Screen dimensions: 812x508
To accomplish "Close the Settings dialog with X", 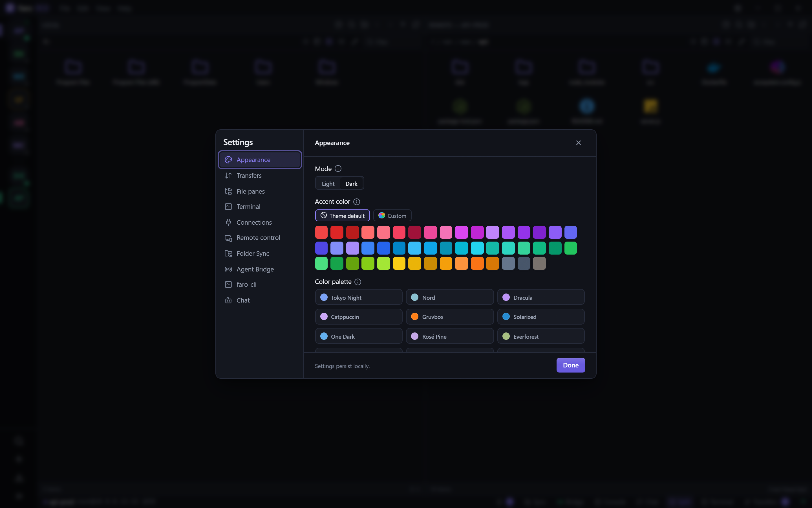I will (x=579, y=143).
